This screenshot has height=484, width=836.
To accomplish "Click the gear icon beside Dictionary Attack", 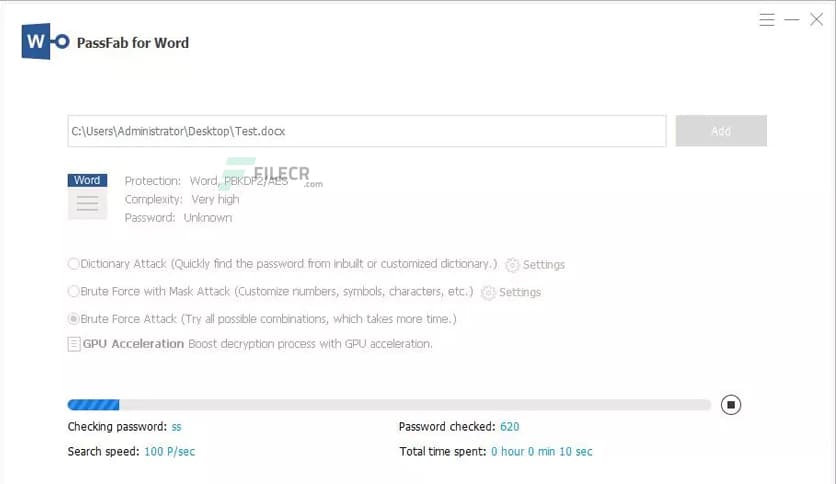I will [x=512, y=265].
